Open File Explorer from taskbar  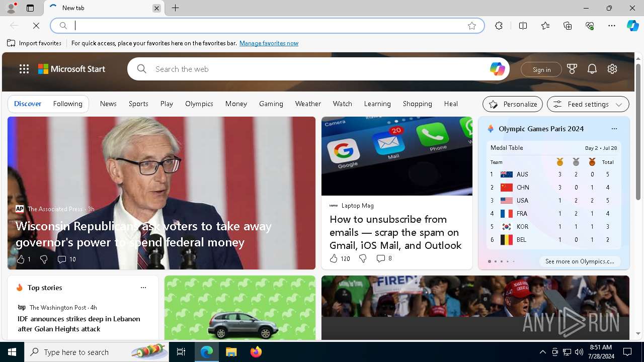click(x=231, y=352)
